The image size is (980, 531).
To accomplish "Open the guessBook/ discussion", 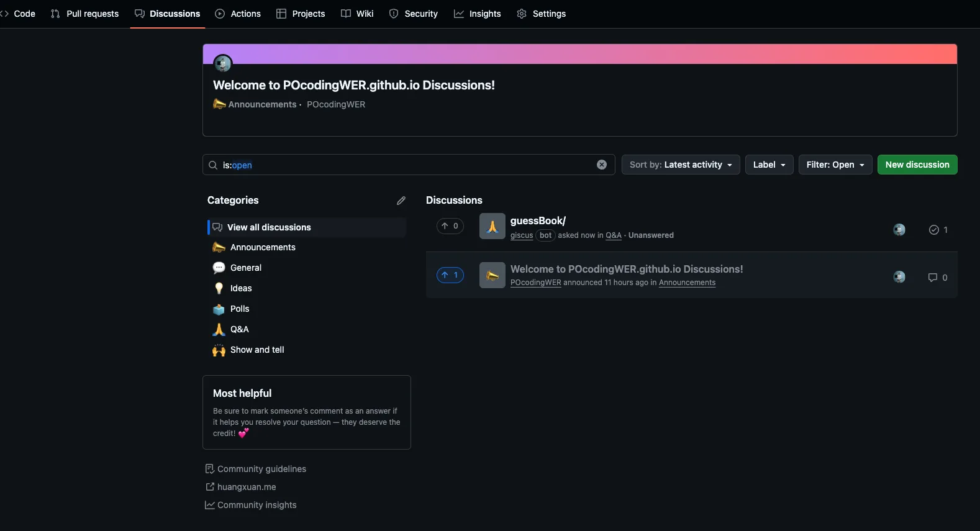I will [x=538, y=220].
